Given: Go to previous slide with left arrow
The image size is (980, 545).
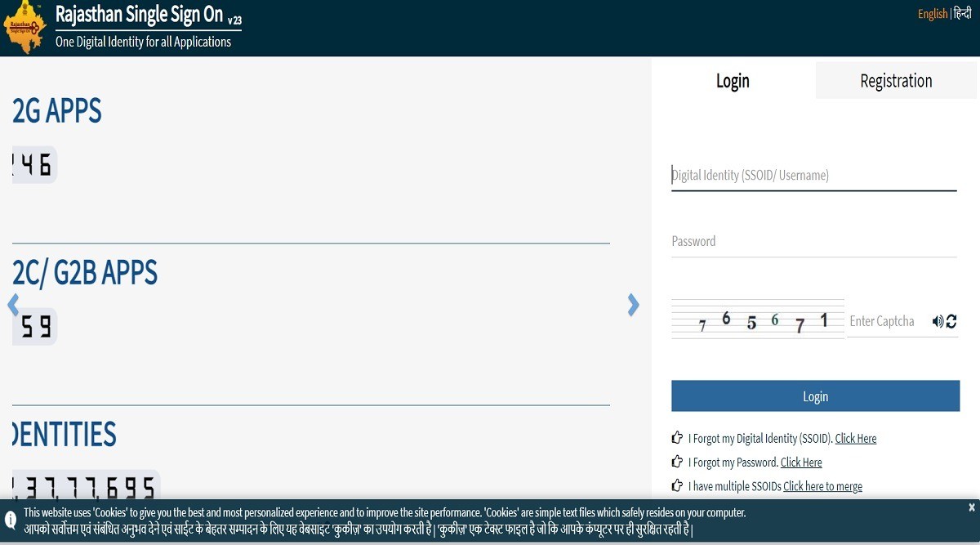Looking at the screenshot, I should coord(13,305).
